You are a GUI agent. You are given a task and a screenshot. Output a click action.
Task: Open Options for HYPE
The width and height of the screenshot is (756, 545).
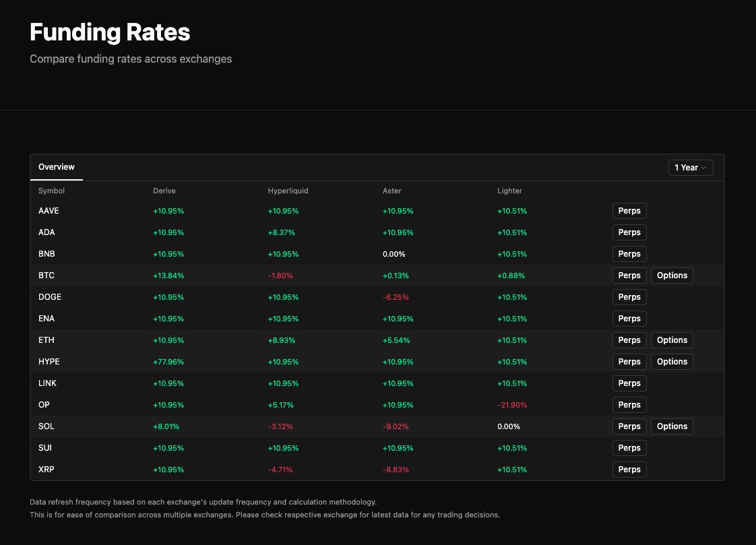(x=672, y=362)
